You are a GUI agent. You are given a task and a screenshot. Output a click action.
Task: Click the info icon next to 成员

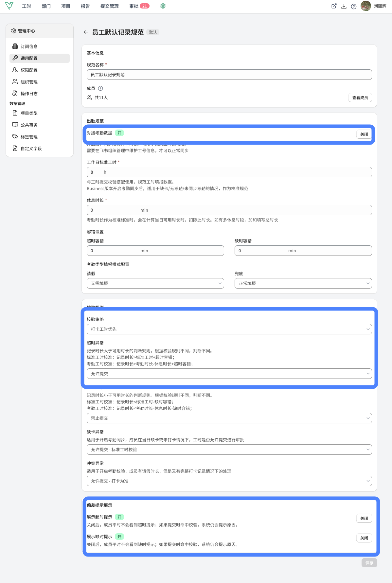click(x=100, y=88)
